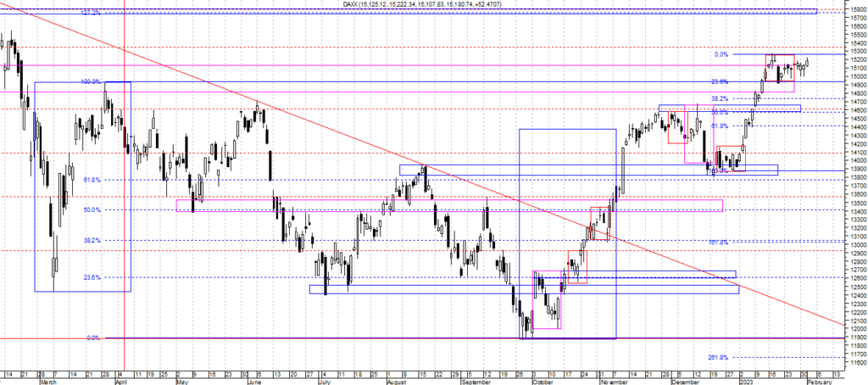Click the April label on the date axis
This screenshot has height=385, width=868.
[x=121, y=382]
